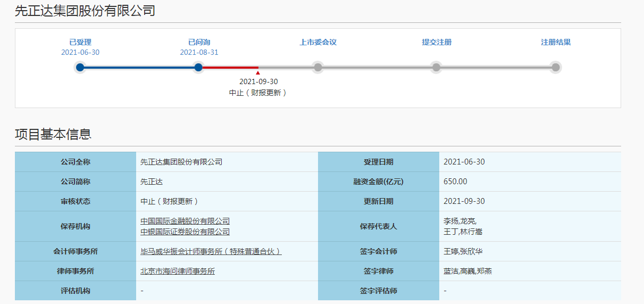The image size is (644, 304).
Task: Click the 评估机构 label cell
Action: (76, 291)
